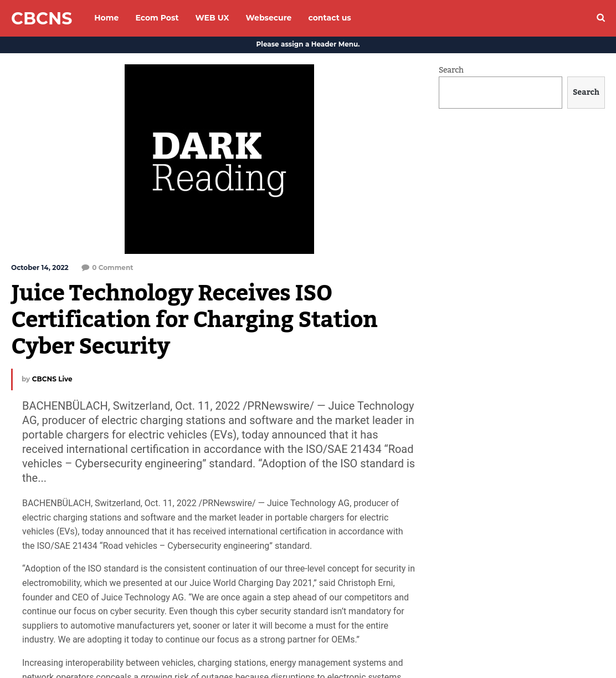Click the 'Search' label above the sidebar field

(451, 70)
